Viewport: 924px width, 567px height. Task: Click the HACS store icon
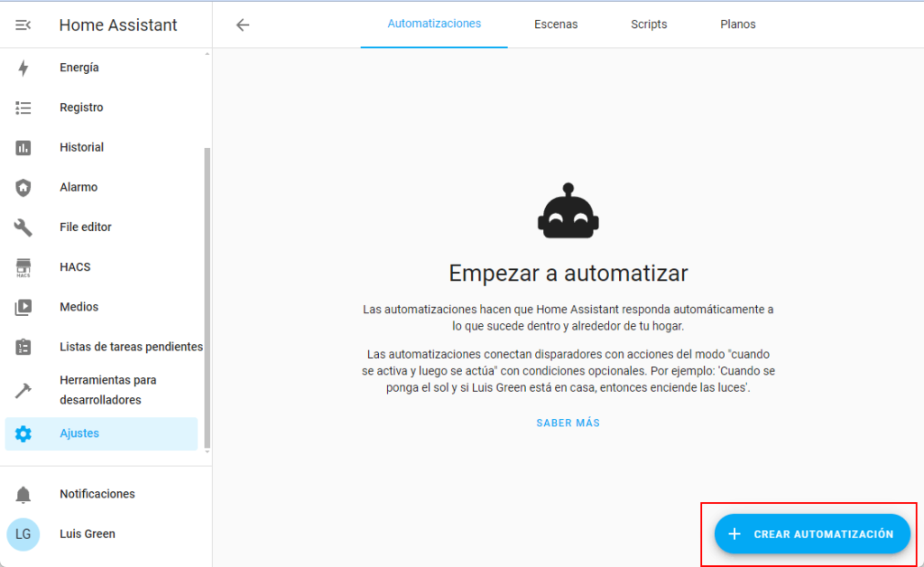click(23, 267)
